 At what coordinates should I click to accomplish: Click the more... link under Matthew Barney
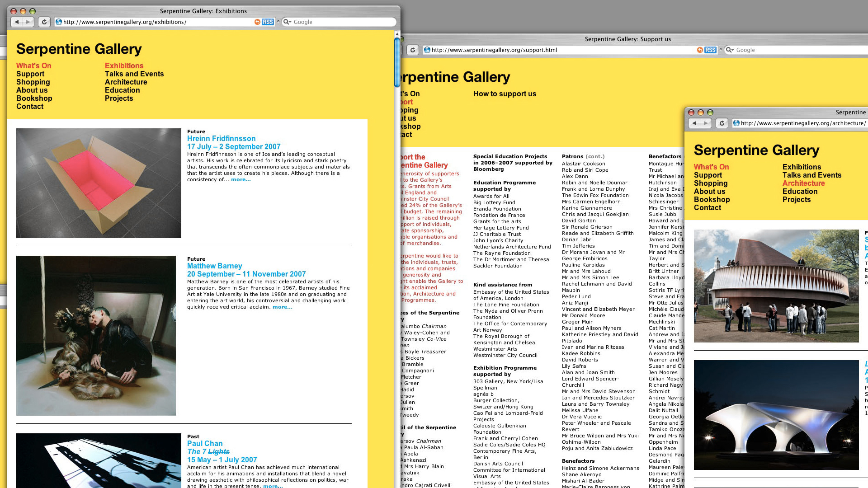pyautogui.click(x=282, y=307)
